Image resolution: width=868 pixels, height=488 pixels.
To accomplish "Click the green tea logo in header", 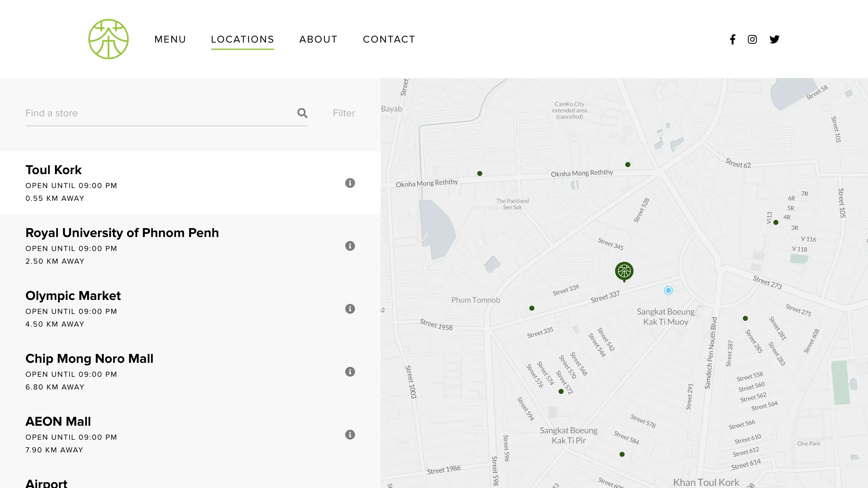I will (108, 39).
